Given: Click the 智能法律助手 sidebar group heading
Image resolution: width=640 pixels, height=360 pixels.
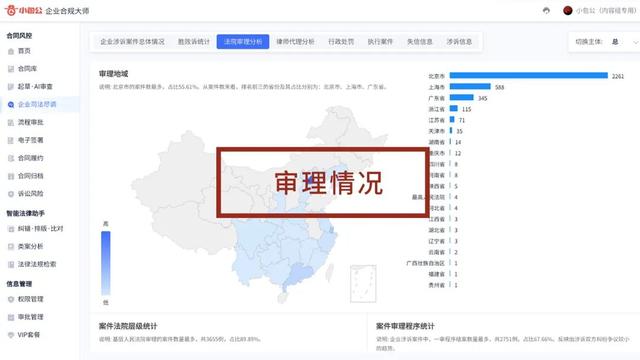Looking at the screenshot, I should pyautogui.click(x=25, y=213).
